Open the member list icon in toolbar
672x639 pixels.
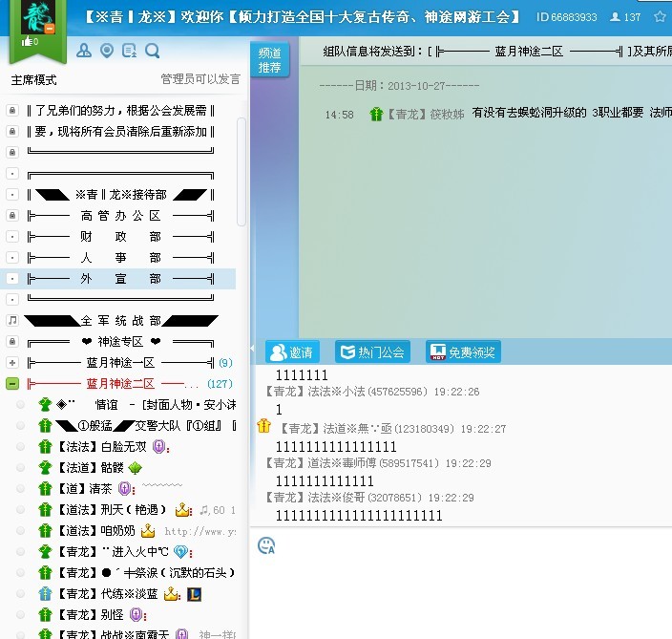(84, 51)
